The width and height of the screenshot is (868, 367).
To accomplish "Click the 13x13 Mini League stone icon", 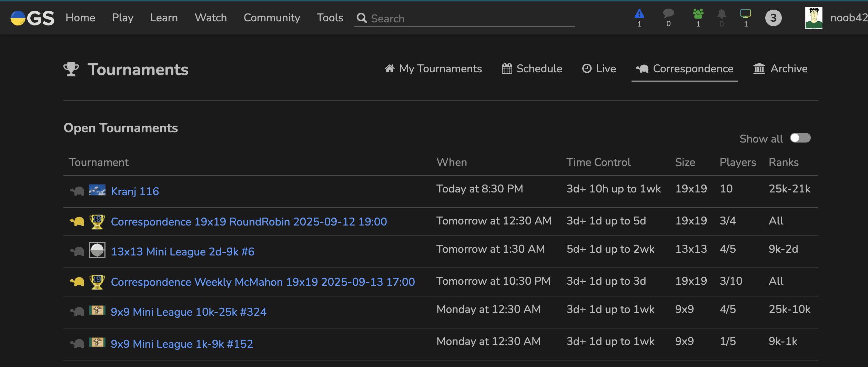I will pos(97,250).
